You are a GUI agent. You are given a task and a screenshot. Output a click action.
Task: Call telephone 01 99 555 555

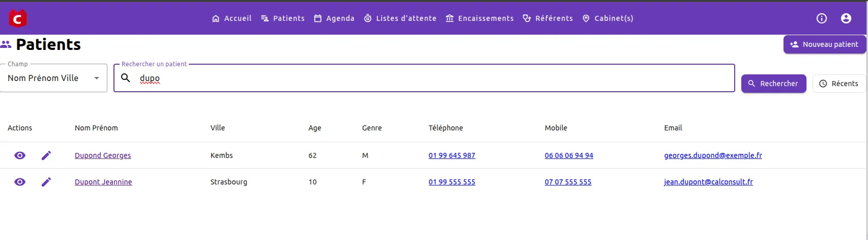pos(452,182)
